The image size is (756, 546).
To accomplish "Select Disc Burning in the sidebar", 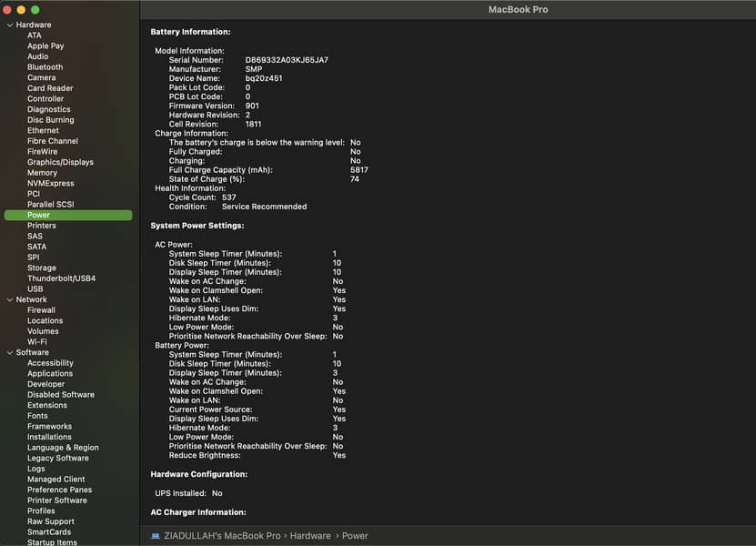I will [51, 121].
